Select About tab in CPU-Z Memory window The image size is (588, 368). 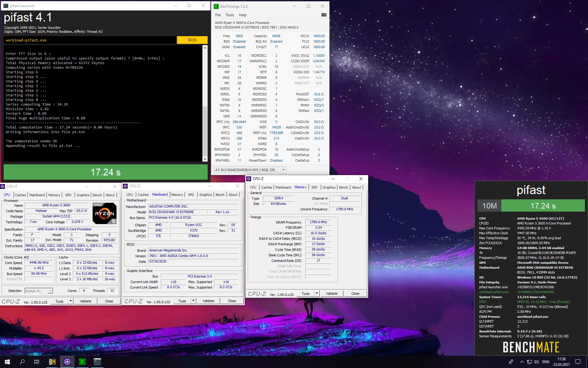[356, 187]
